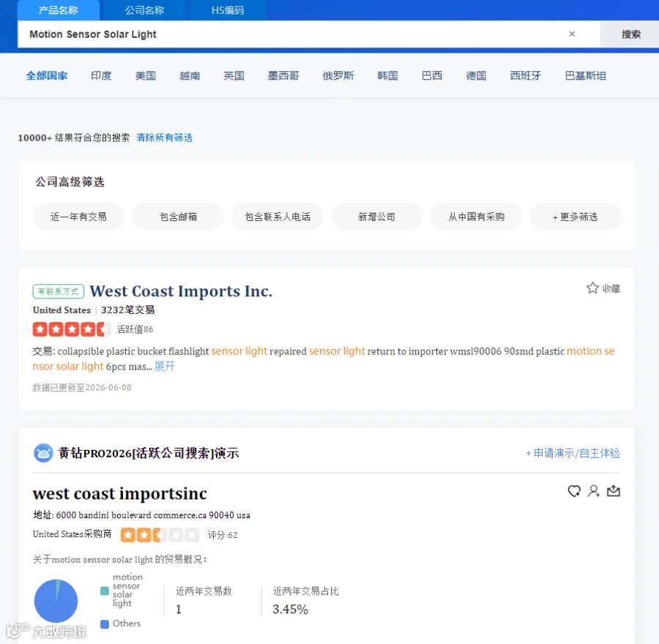Filter results by 巴西
This screenshot has width=659, height=644.
click(x=432, y=75)
